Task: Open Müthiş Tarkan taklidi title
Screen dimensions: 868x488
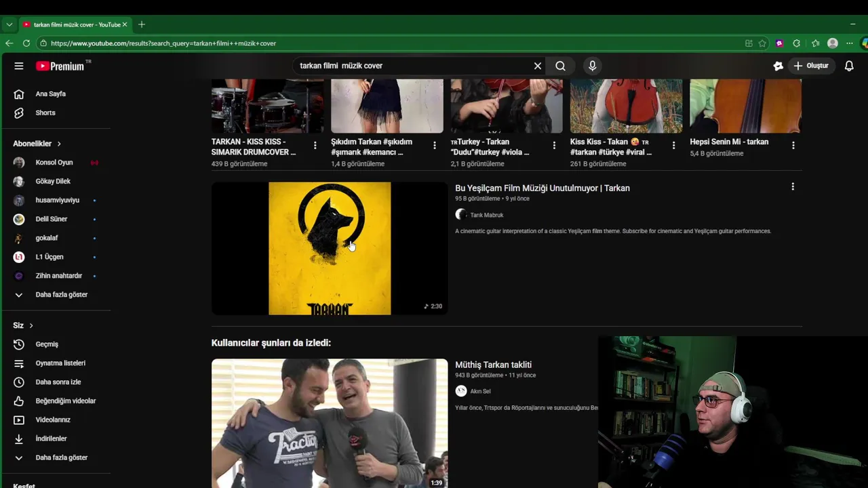Action: pos(493,365)
